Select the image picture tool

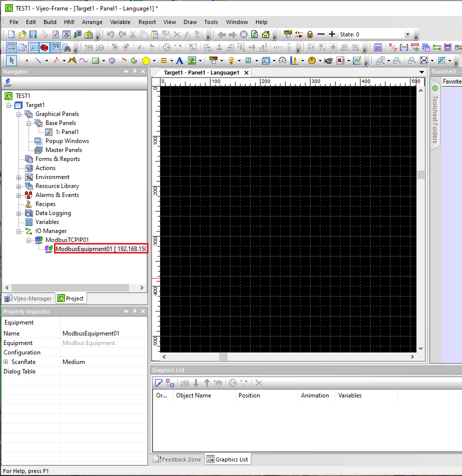click(192, 60)
